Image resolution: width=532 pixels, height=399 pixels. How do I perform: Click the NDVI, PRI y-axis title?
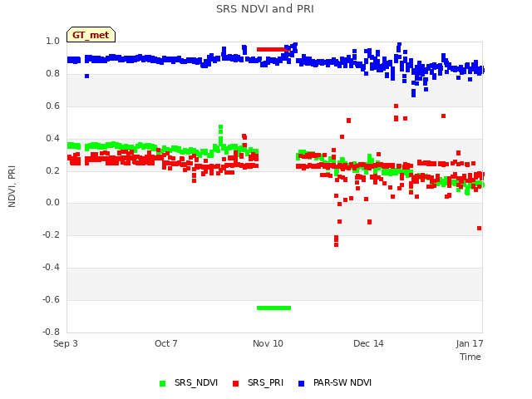pyautogui.click(x=12, y=186)
